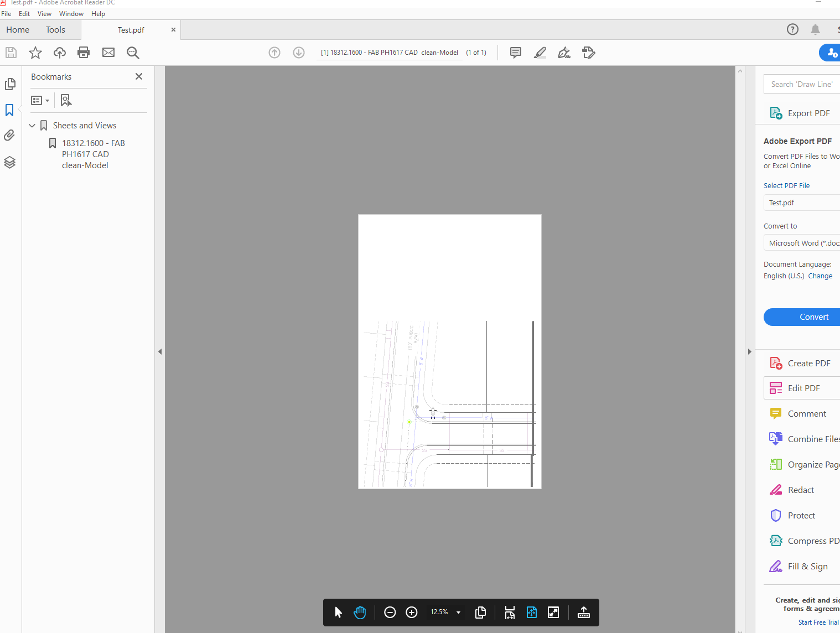Toggle fit to full page view
Image resolution: width=840 pixels, height=633 pixels.
pyautogui.click(x=532, y=612)
